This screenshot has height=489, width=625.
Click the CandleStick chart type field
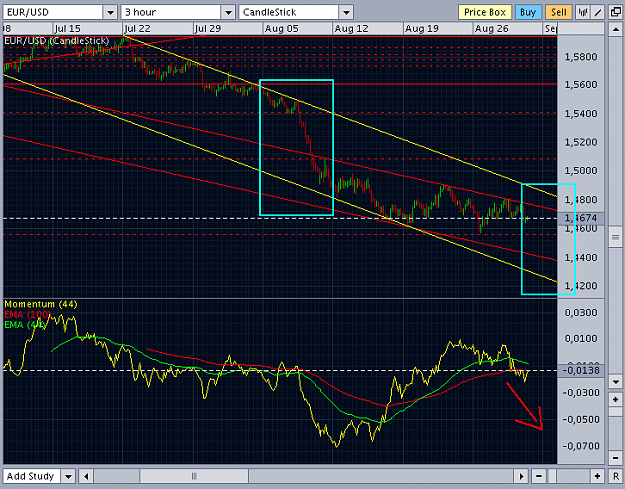tap(289, 12)
